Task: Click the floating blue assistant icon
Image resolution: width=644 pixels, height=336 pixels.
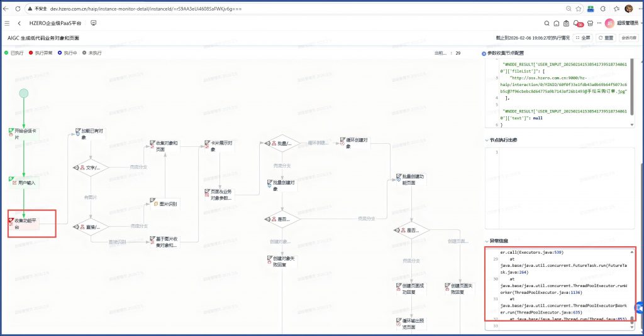Action: tap(639, 307)
